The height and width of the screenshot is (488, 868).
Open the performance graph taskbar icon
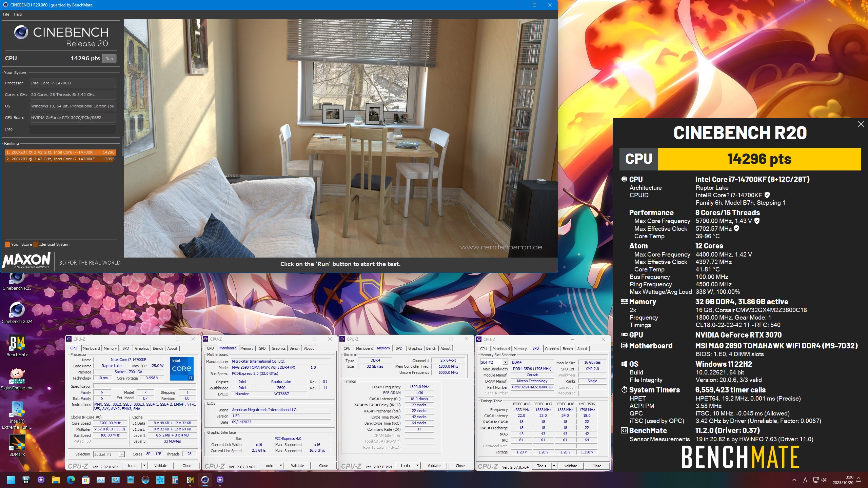100,480
